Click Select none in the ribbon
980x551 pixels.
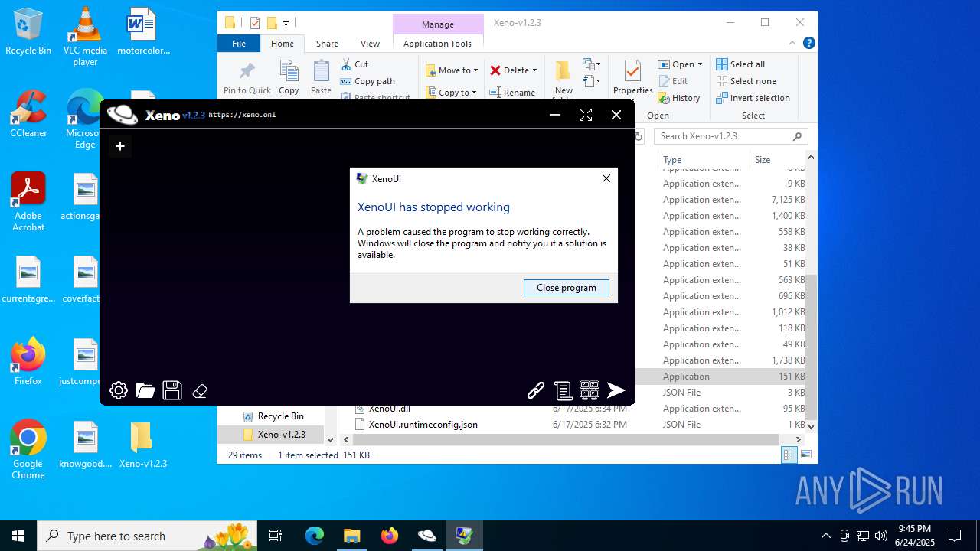coord(746,81)
